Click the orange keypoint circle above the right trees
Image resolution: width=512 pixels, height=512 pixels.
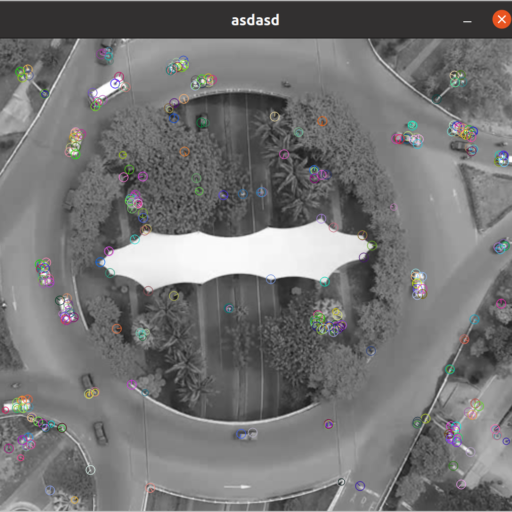point(322,121)
